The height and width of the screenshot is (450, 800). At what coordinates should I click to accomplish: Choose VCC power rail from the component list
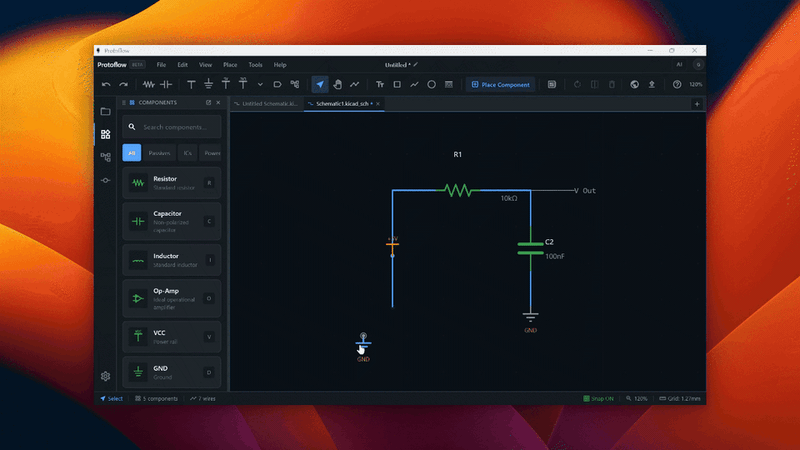coord(171,337)
